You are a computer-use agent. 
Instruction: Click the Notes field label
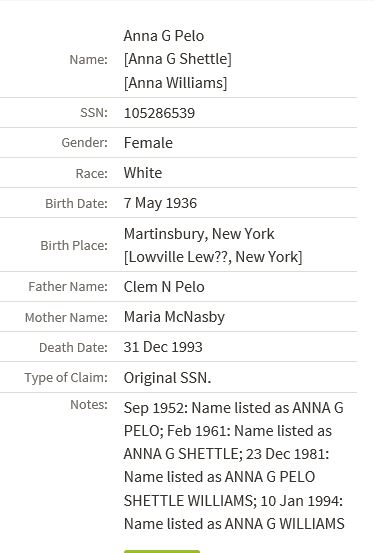(89, 405)
